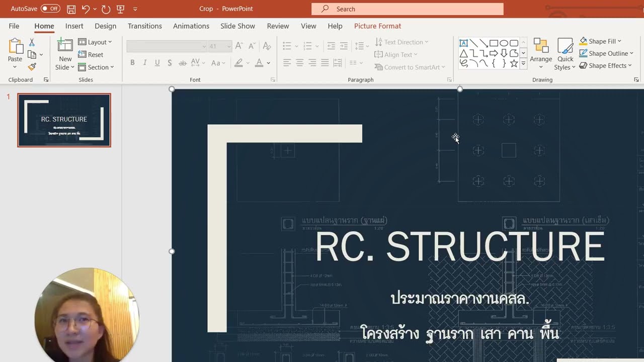Viewport: 644px width, 362px height.
Task: Open Quick Styles gallery
Action: 565,54
